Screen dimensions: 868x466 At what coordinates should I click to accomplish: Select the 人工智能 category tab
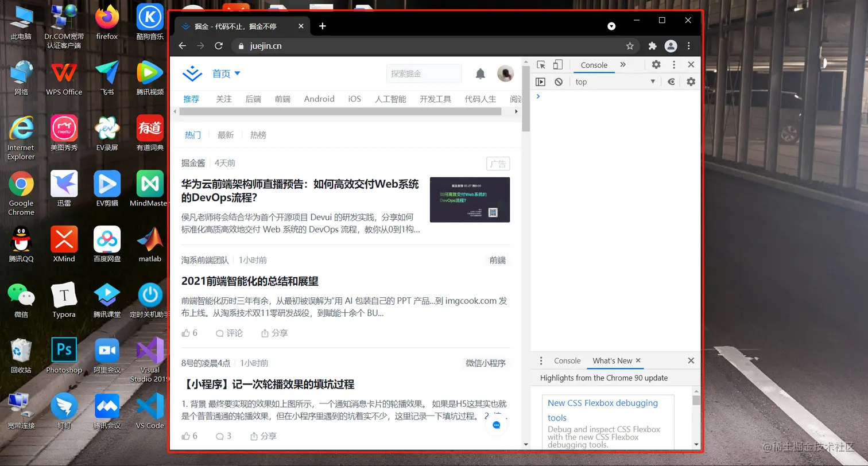pyautogui.click(x=390, y=99)
